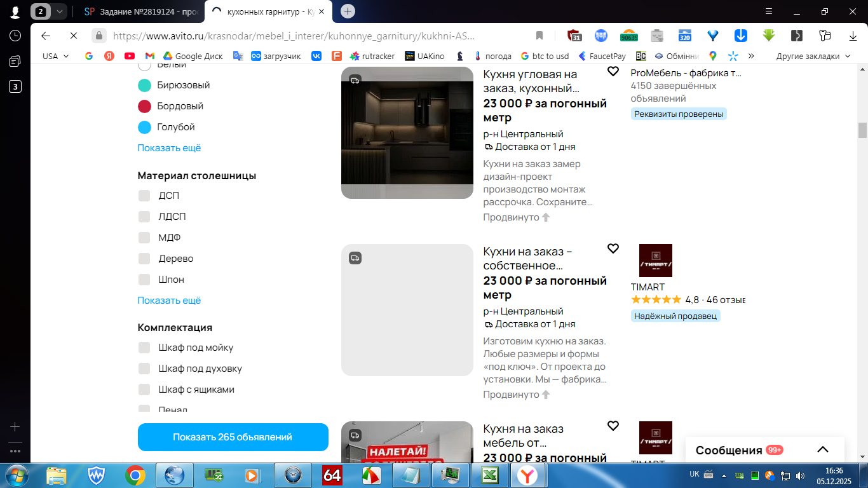Screen dimensions: 868x488
Task: Open a new tab with the plus button
Action: 348,11
